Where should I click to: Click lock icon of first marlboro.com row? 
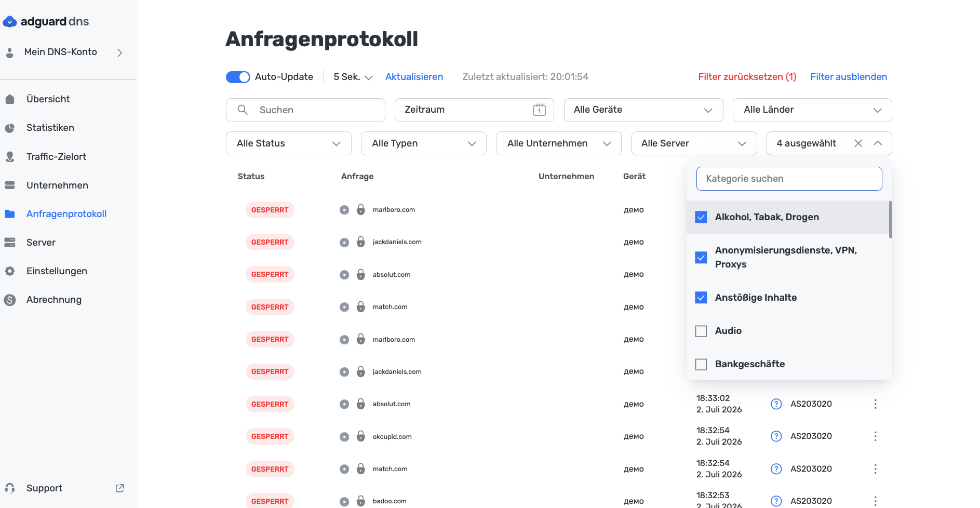[361, 209]
